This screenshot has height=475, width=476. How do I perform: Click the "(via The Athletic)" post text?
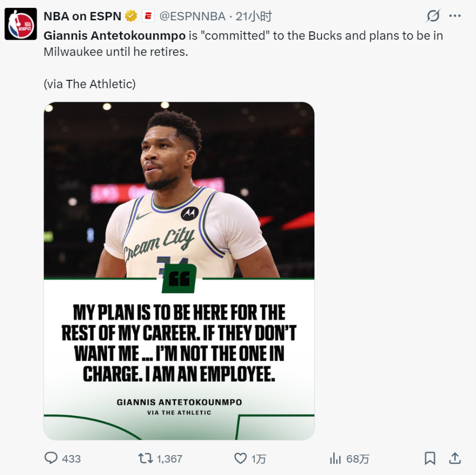pyautogui.click(x=89, y=84)
